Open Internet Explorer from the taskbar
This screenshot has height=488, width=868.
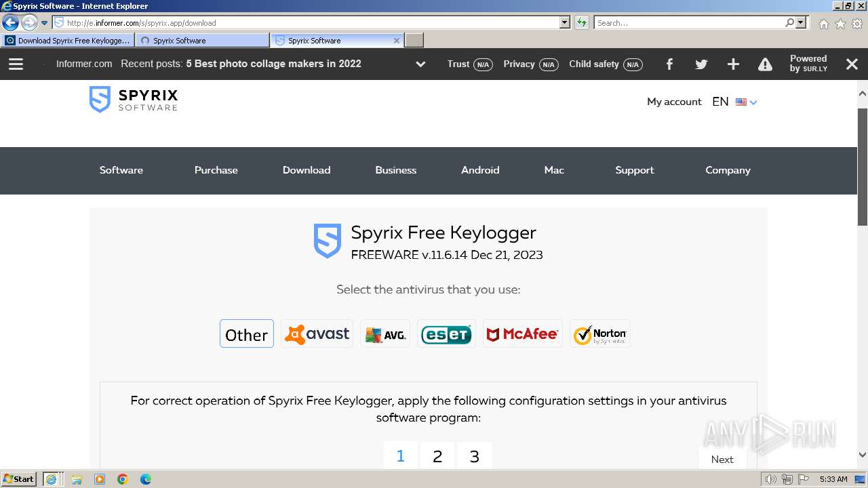coord(51,479)
